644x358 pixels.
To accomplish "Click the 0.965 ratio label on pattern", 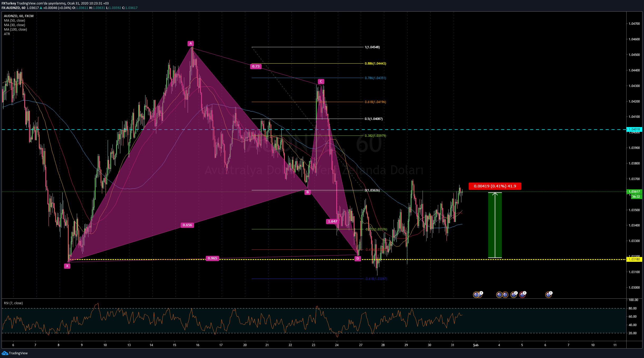I will click(212, 258).
